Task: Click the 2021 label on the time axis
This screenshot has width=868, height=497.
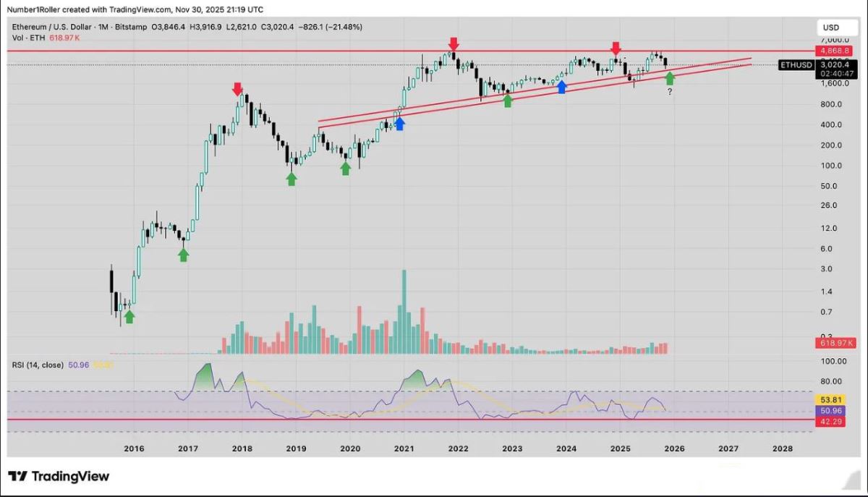Action: [404, 449]
